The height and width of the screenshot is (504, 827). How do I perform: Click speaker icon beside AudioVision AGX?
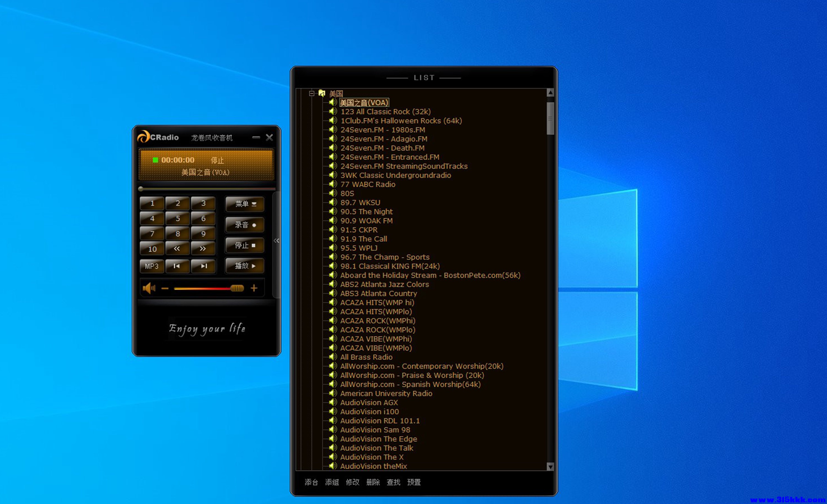[x=333, y=402]
